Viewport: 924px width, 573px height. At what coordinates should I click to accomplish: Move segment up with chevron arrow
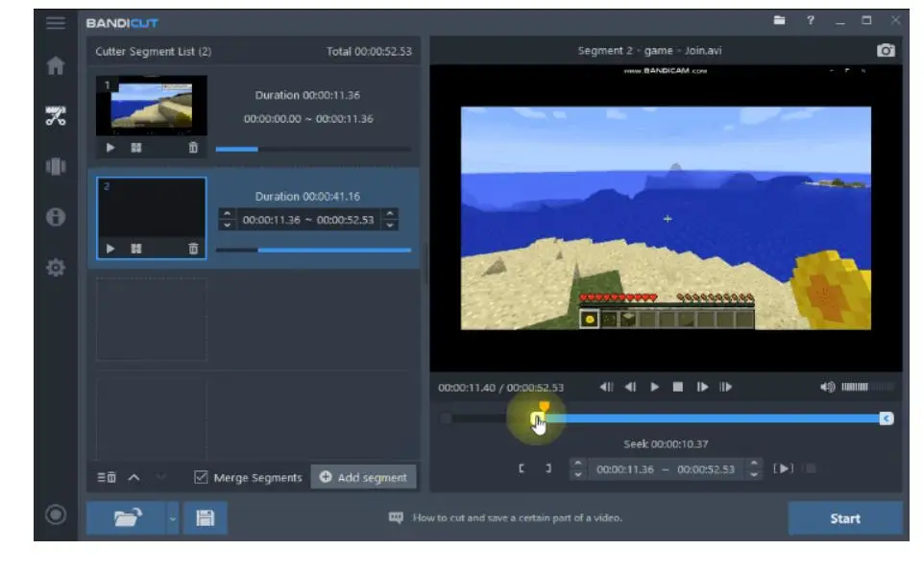(134, 477)
